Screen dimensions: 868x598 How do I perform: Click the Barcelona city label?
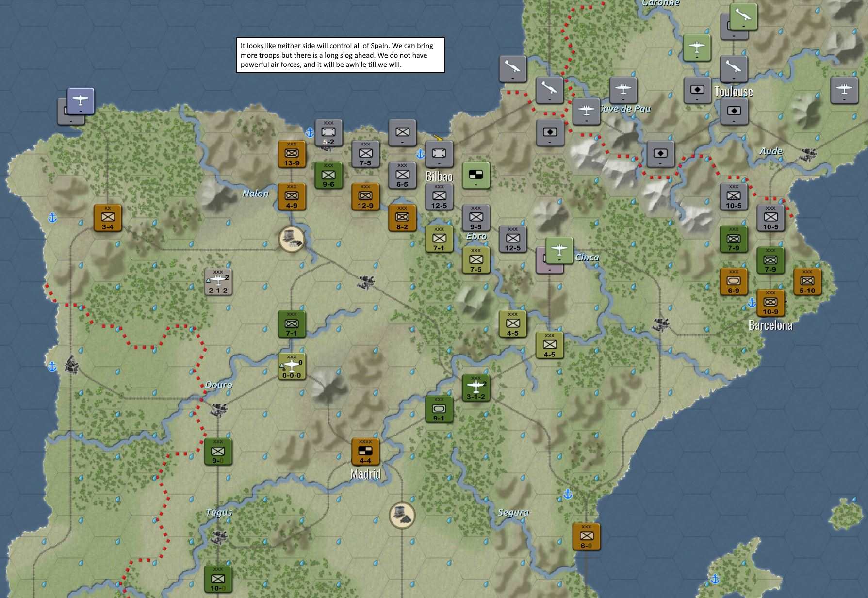(770, 325)
